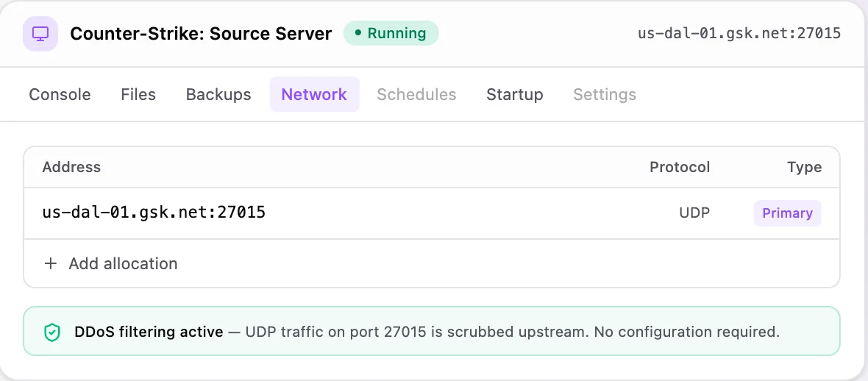The height and width of the screenshot is (381, 868).
Task: Open the Backups tab
Action: (218, 94)
